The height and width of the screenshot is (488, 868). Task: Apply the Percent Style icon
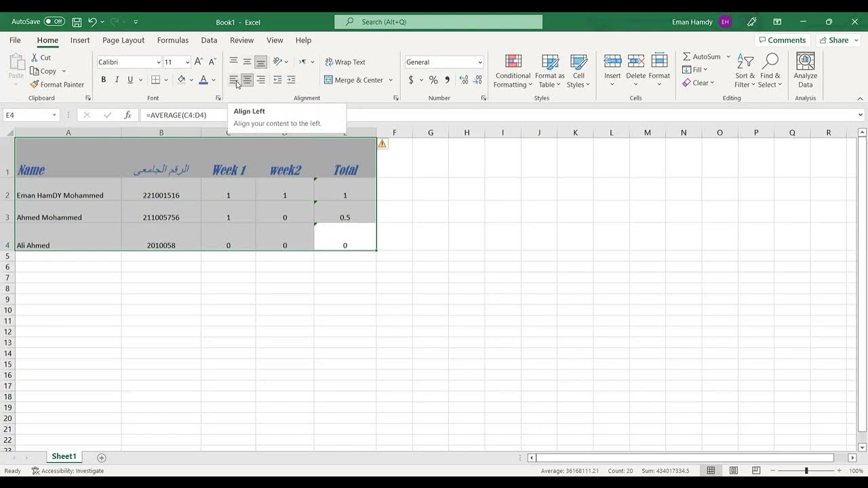(433, 80)
